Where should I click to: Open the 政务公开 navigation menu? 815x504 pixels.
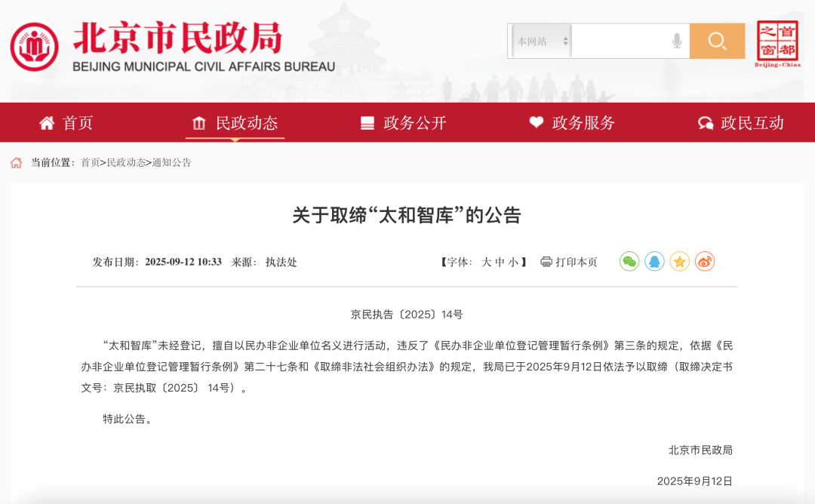click(x=404, y=123)
